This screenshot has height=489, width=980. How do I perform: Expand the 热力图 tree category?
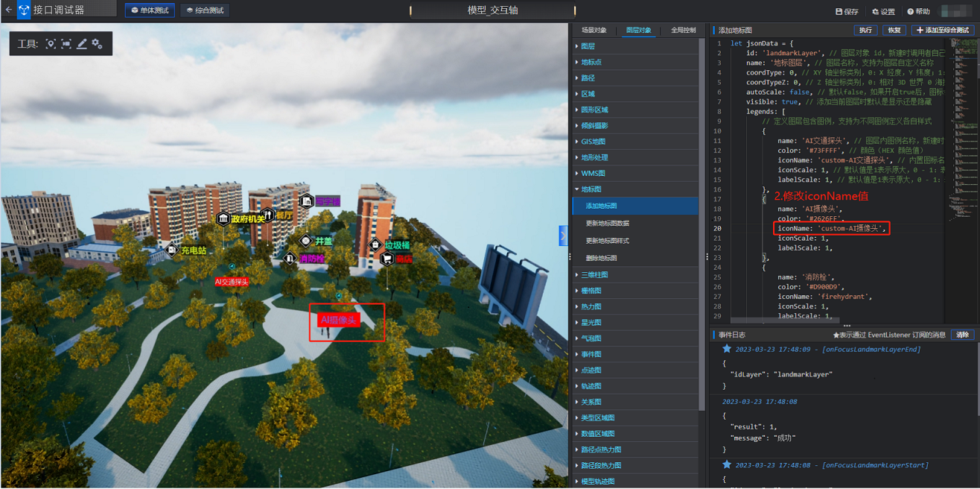point(591,306)
